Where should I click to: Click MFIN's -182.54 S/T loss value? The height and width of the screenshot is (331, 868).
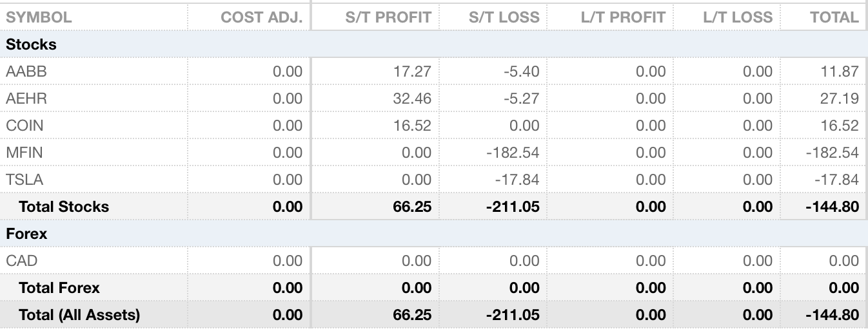coord(513,153)
